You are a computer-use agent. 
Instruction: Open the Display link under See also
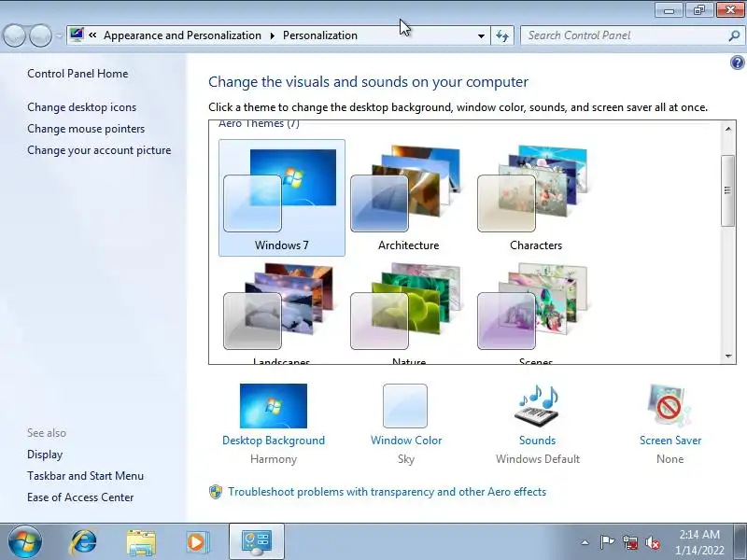pyautogui.click(x=45, y=455)
